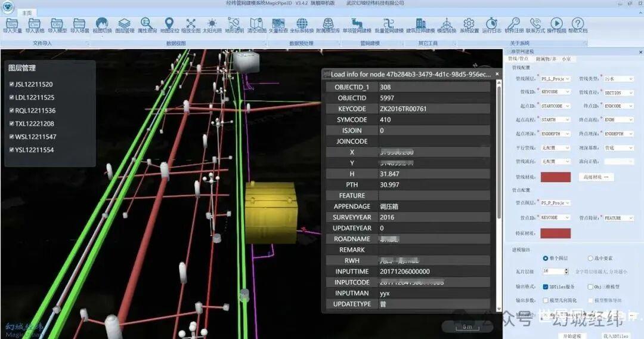The height and width of the screenshot is (339, 644).
Task: Select the 主页 ribbon tab
Action: coord(27,13)
